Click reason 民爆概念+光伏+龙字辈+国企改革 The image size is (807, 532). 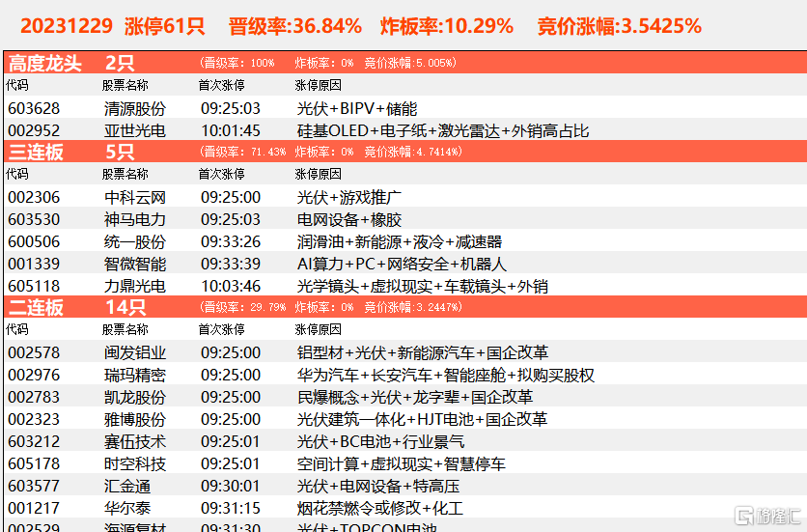tap(415, 397)
